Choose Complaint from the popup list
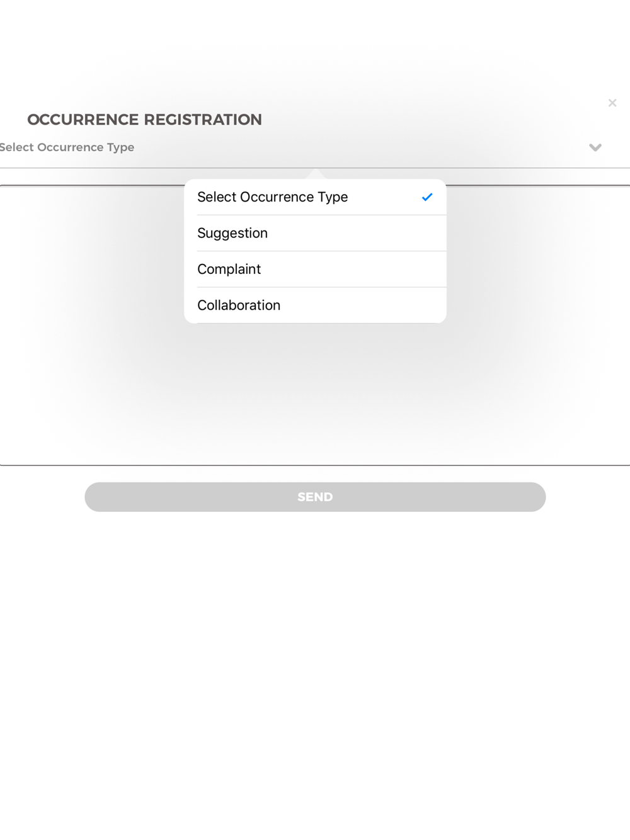Screen dimensions: 630x840 pyautogui.click(x=315, y=269)
